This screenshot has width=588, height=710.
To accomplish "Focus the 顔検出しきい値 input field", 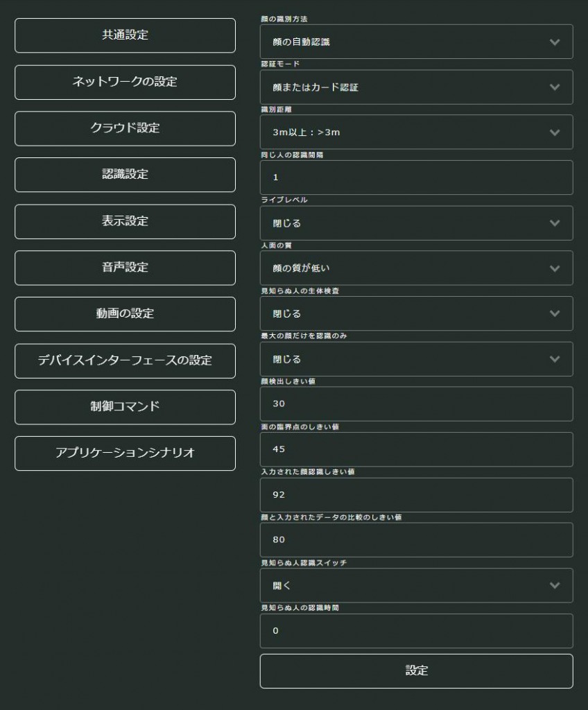I will point(416,404).
